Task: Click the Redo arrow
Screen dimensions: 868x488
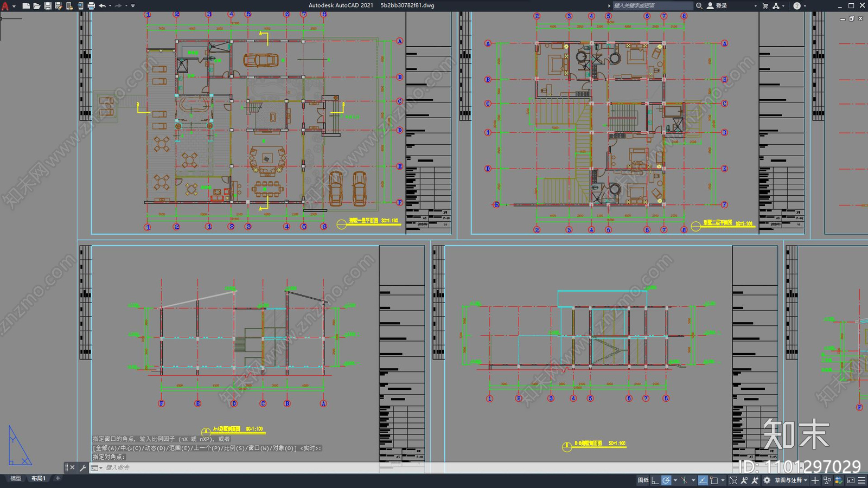Action: click(118, 6)
